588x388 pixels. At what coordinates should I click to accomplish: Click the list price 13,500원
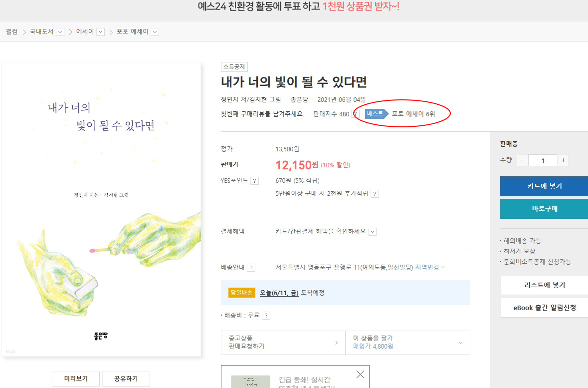click(x=287, y=149)
